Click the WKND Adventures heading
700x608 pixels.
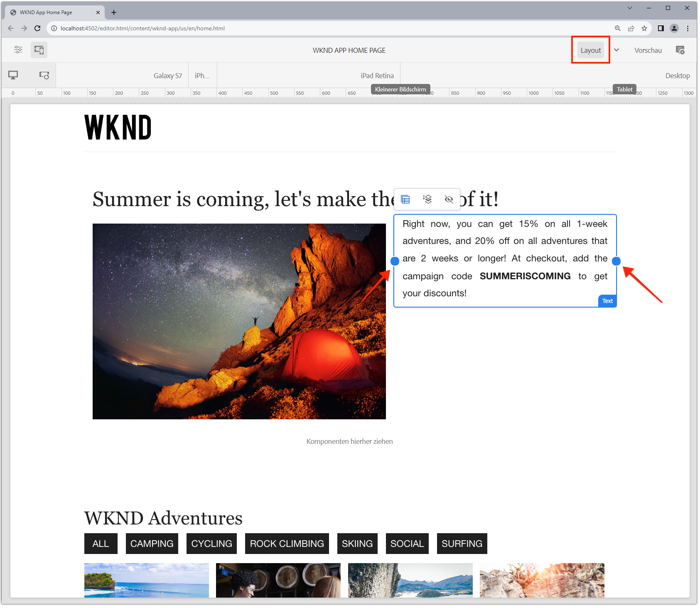163,518
